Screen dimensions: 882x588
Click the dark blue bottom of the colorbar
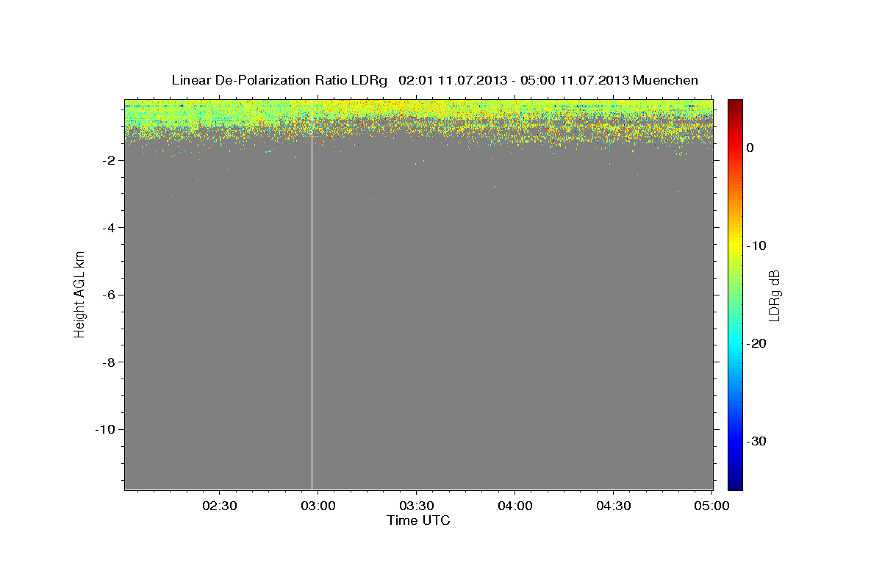coord(735,484)
